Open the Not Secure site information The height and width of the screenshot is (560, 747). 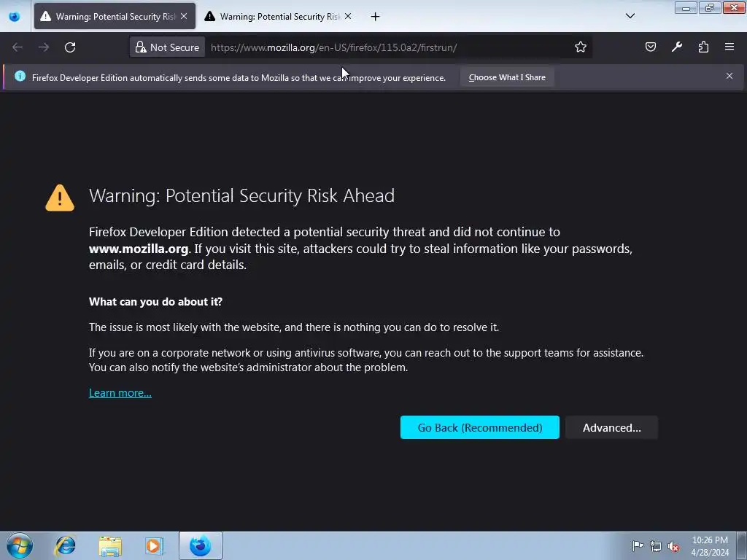[167, 47]
